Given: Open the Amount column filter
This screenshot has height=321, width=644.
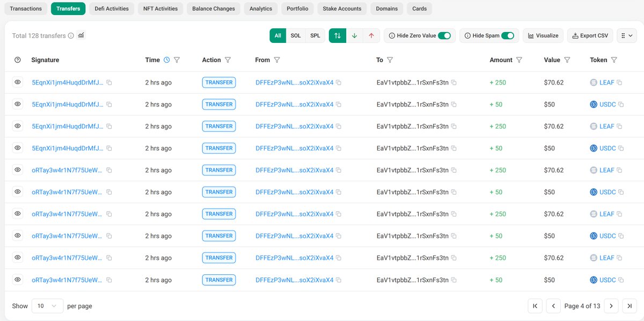Looking at the screenshot, I should (519, 60).
